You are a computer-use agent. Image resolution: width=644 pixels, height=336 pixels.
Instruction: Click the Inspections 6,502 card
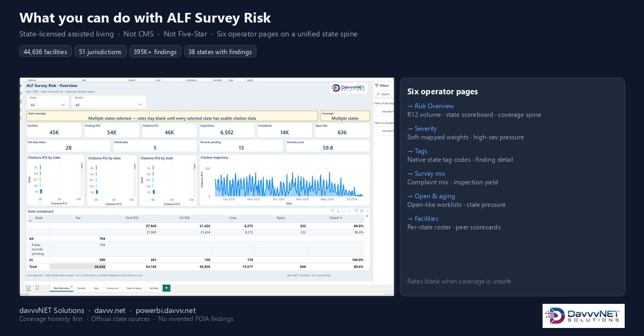point(226,130)
